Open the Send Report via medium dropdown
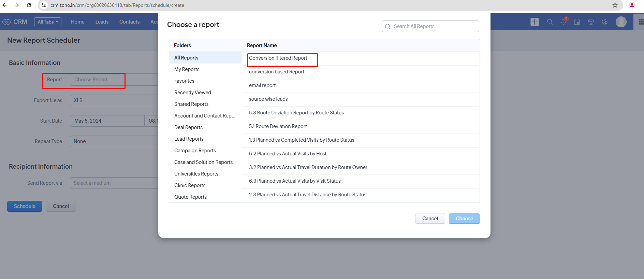The width and height of the screenshot is (644, 279). (x=114, y=183)
